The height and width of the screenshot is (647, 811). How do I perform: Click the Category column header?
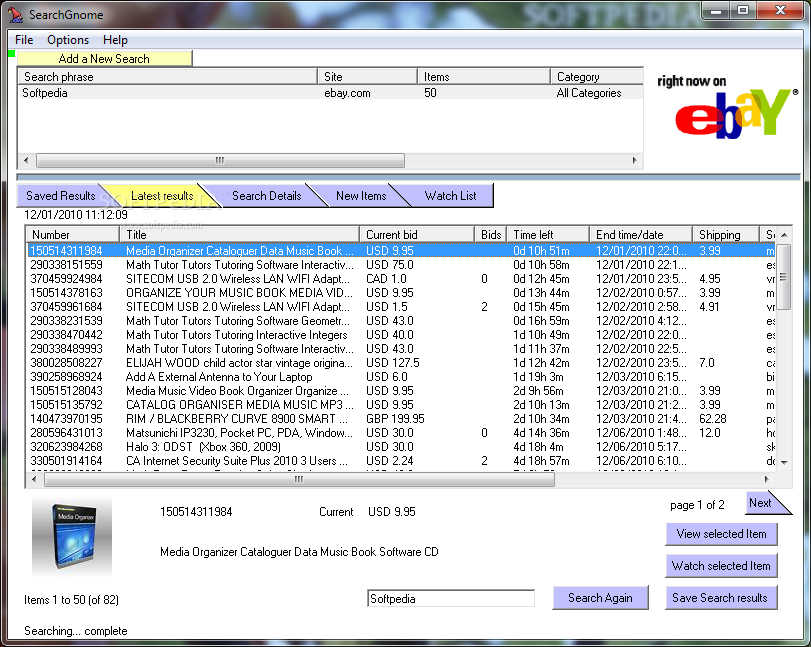coord(597,77)
